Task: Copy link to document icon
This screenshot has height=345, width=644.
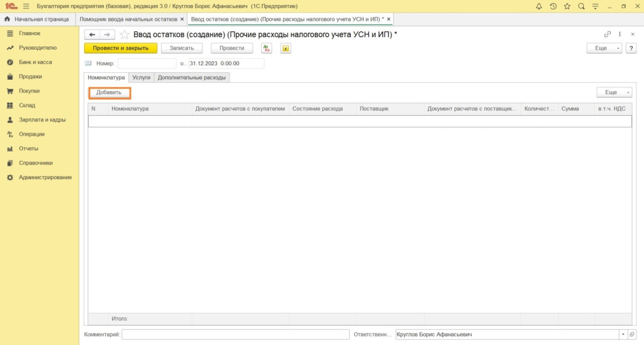Action: (608, 35)
